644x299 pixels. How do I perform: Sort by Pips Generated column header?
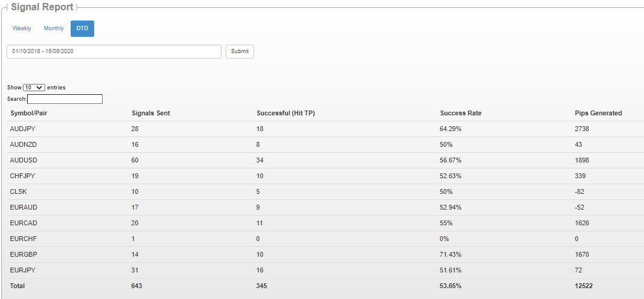[x=598, y=113]
